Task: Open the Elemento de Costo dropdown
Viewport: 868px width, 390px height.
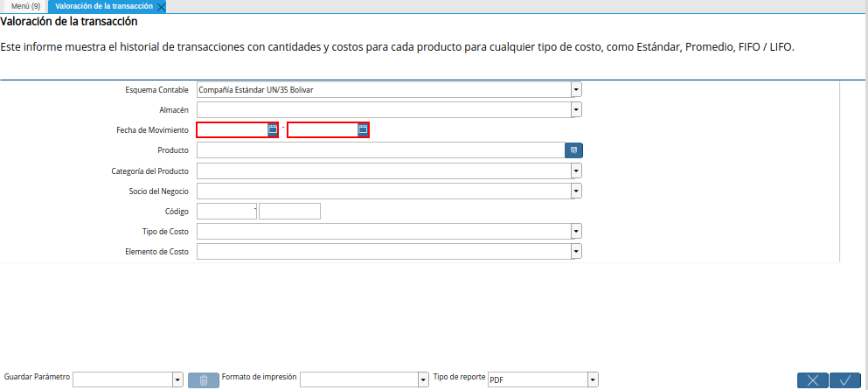Action: (576, 252)
